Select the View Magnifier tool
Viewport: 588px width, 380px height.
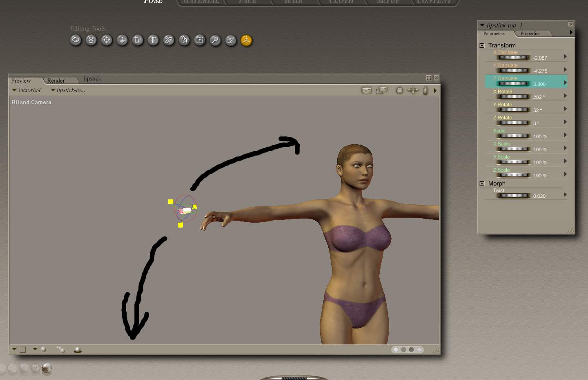215,40
